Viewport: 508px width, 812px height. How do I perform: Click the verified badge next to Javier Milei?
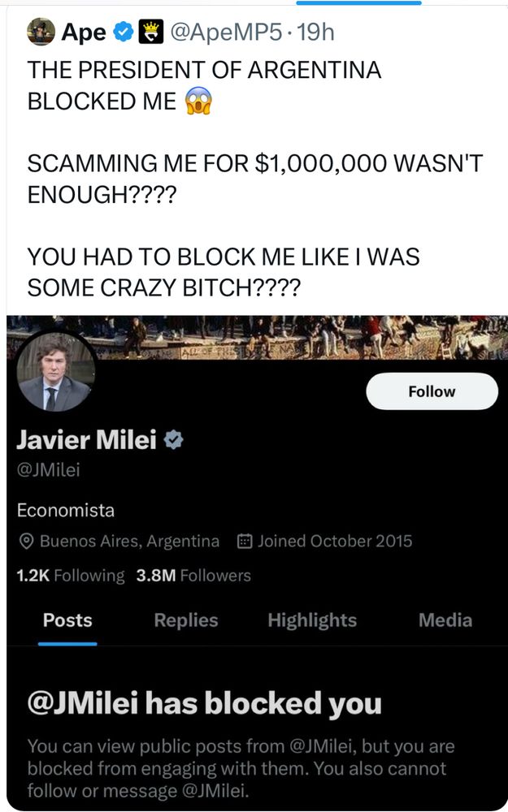(x=174, y=441)
